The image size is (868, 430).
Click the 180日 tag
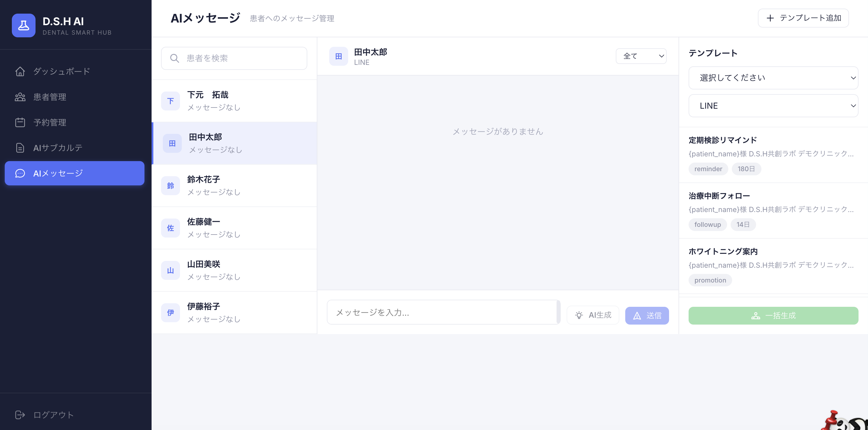pyautogui.click(x=746, y=169)
